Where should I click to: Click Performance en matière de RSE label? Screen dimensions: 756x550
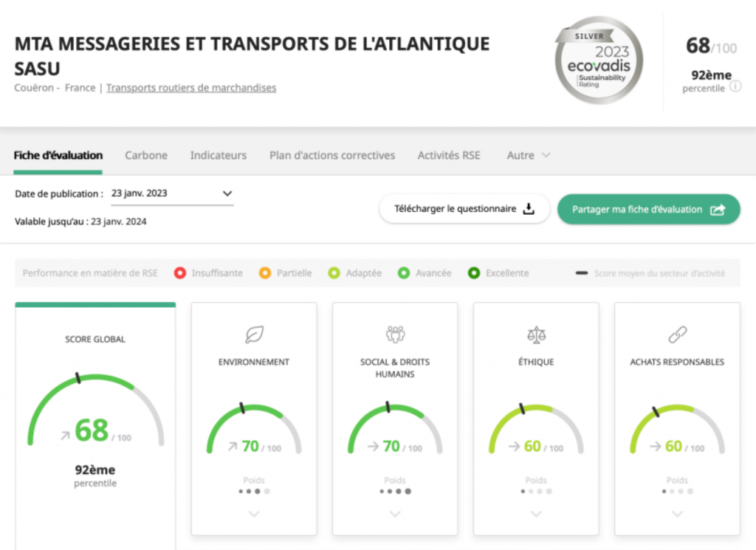click(x=90, y=273)
